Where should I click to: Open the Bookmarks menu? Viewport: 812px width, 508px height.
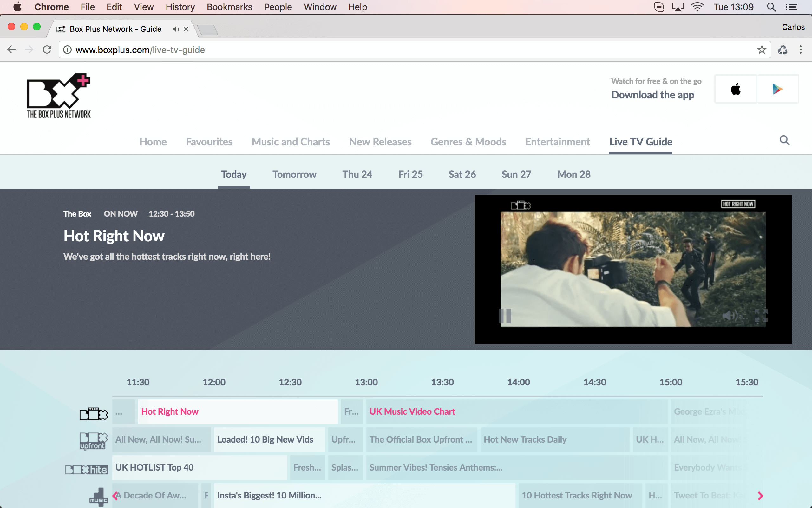229,7
